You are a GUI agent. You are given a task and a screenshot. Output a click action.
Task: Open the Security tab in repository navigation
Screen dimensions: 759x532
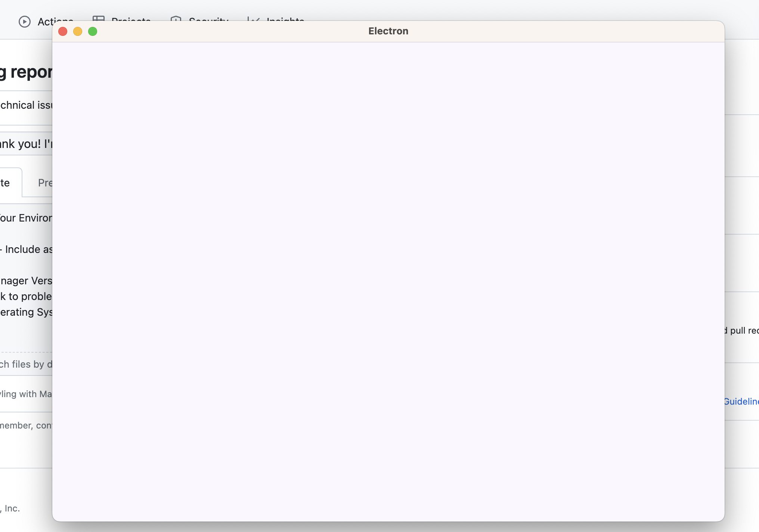(208, 21)
